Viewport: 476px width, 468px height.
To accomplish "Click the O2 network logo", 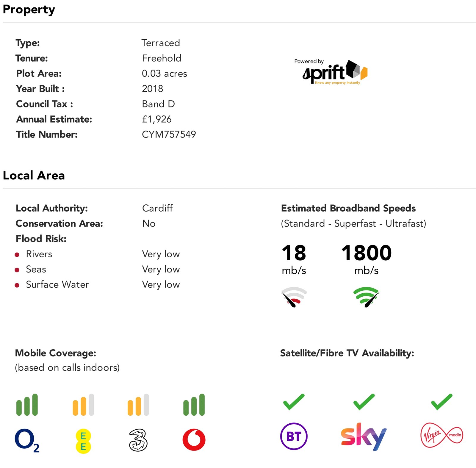I will pos(27,440).
